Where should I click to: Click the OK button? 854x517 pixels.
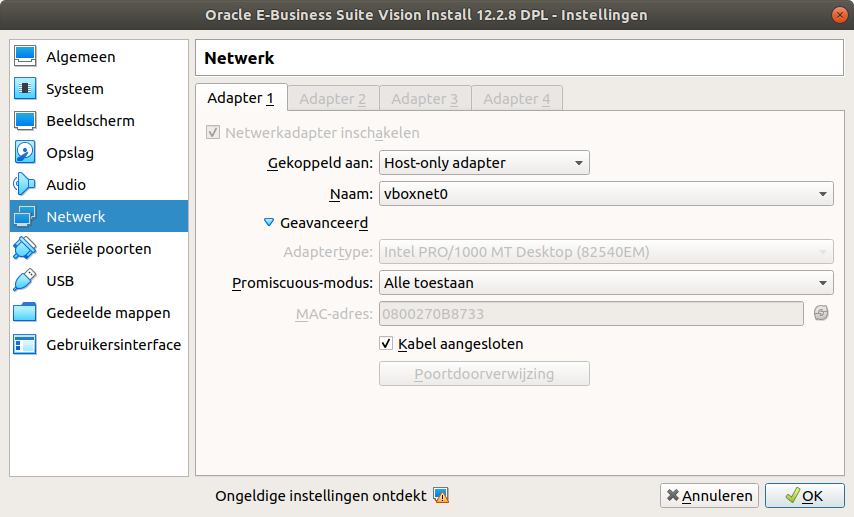[804, 495]
